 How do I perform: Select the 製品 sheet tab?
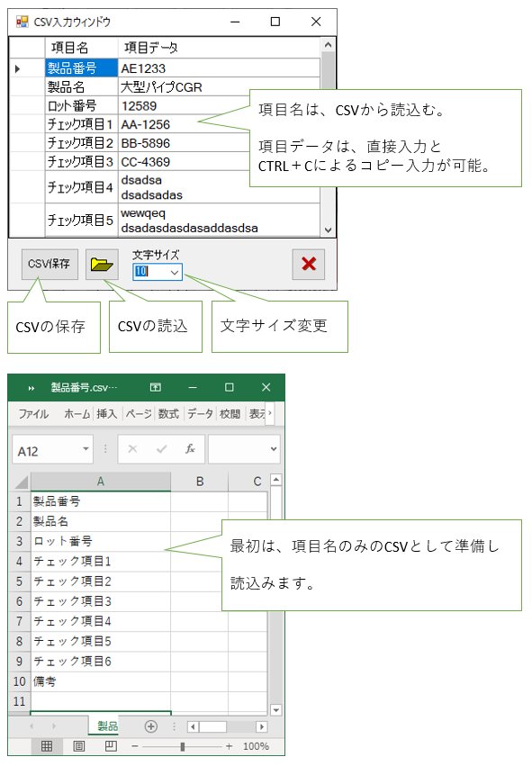click(107, 725)
